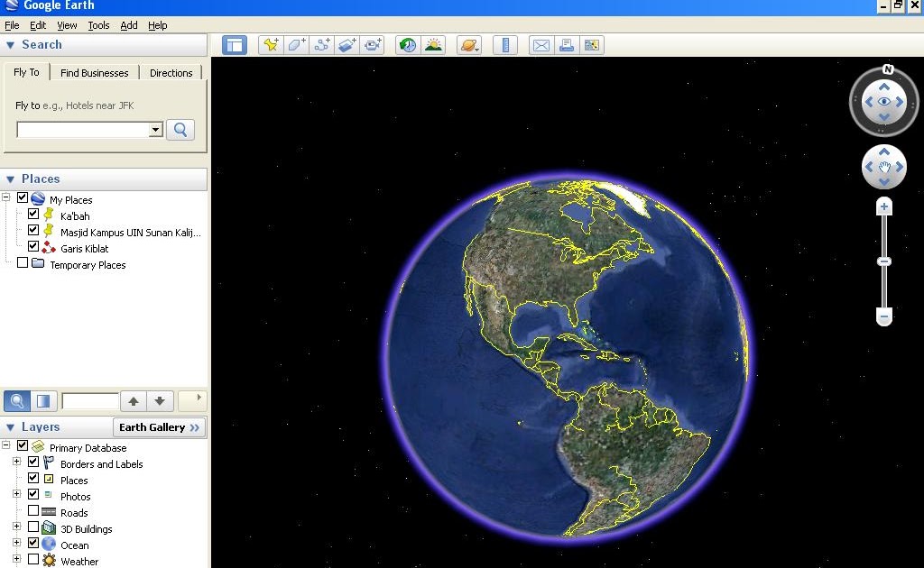
Task: Click the Places panel transparency slider arrow
Action: coord(199,398)
